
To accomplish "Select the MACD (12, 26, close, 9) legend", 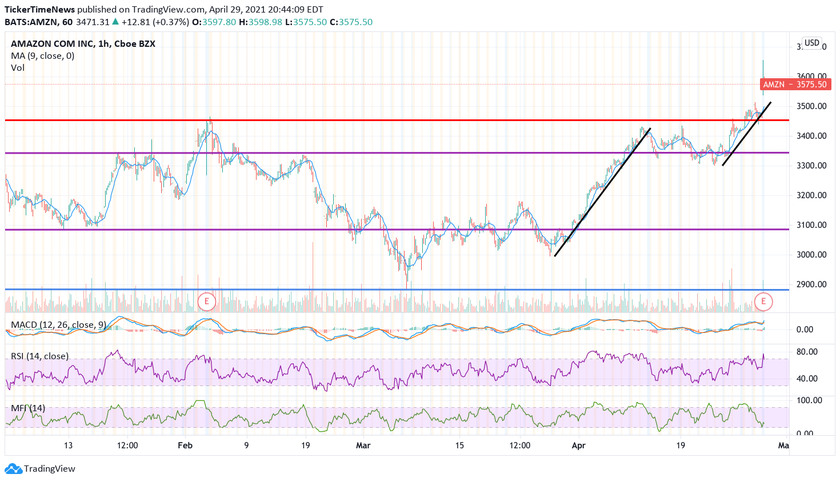I will pos(58,325).
